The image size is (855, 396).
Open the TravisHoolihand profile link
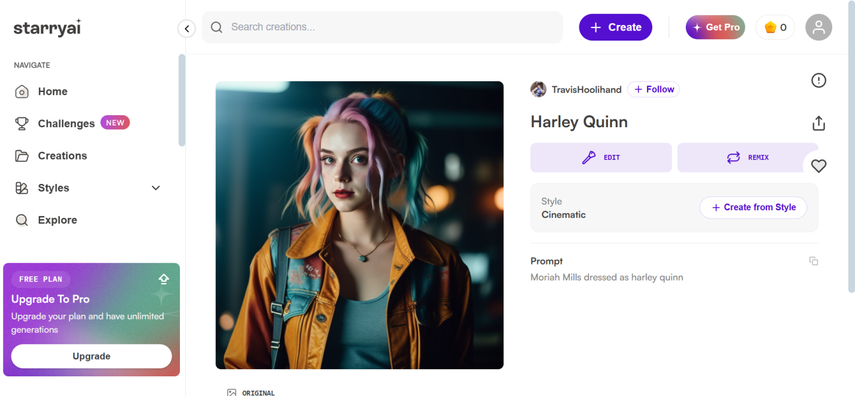(x=586, y=89)
